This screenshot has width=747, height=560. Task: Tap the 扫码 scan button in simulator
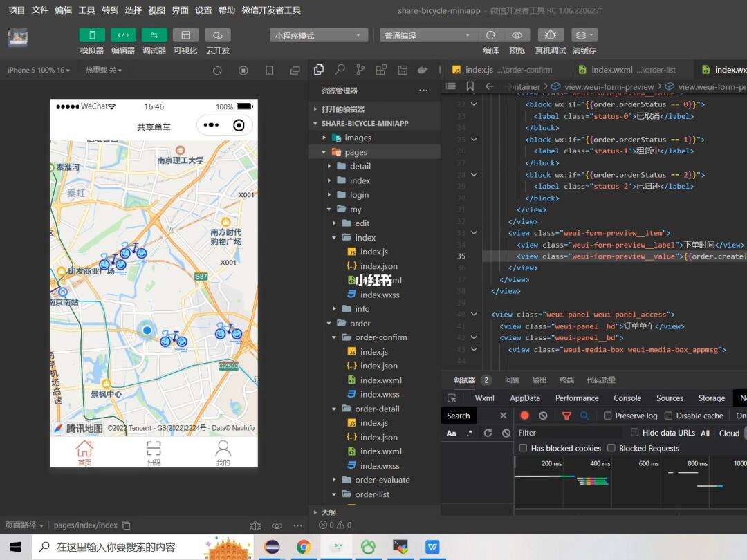(154, 452)
